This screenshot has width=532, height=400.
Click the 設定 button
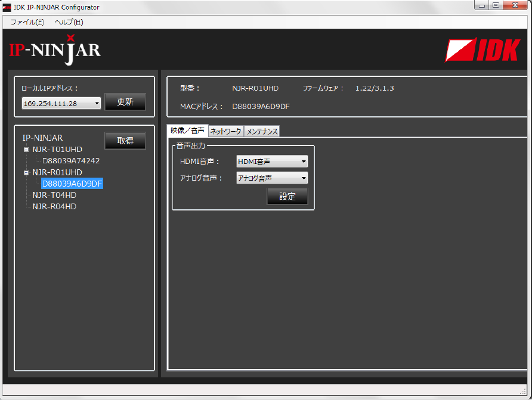[x=287, y=197]
